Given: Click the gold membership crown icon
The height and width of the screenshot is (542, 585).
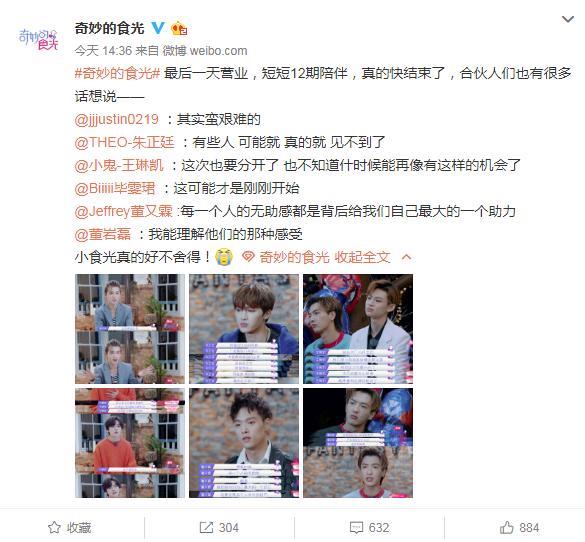Looking at the screenshot, I should [x=179, y=28].
